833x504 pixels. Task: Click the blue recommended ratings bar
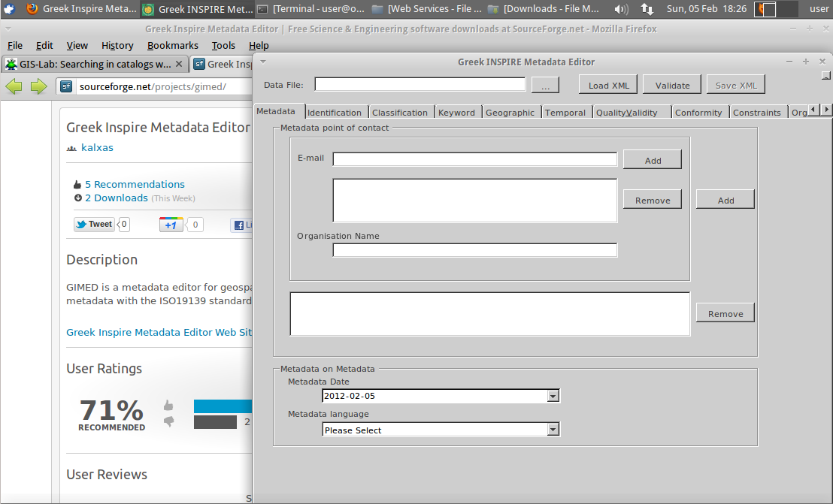point(223,406)
